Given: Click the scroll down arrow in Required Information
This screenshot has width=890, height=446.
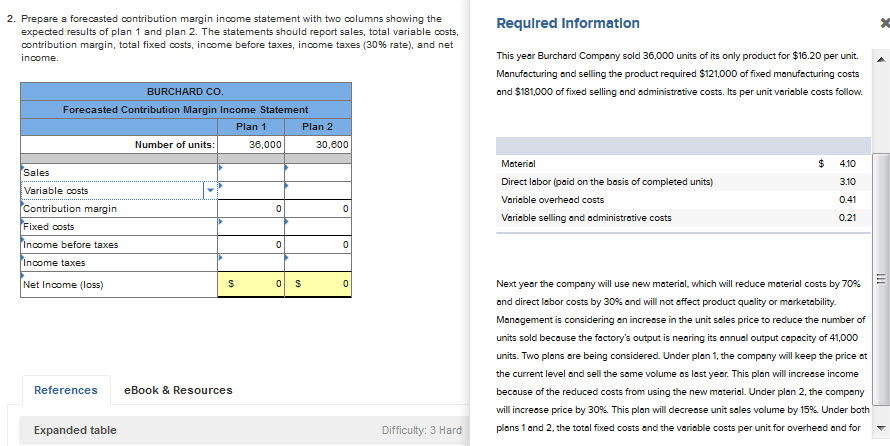Looking at the screenshot, I should click(x=881, y=427).
